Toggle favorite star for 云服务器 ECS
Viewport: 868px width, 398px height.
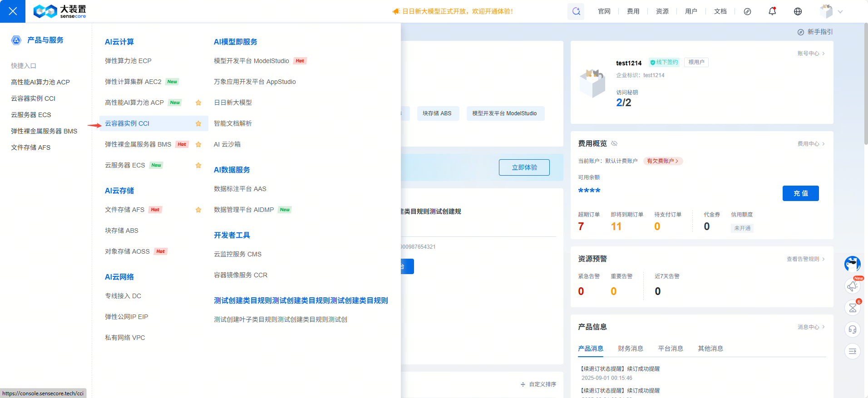click(198, 165)
